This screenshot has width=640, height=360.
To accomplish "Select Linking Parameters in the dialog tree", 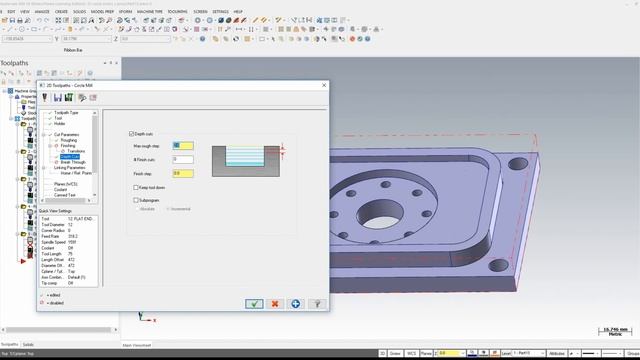I will pyautogui.click(x=69, y=167).
